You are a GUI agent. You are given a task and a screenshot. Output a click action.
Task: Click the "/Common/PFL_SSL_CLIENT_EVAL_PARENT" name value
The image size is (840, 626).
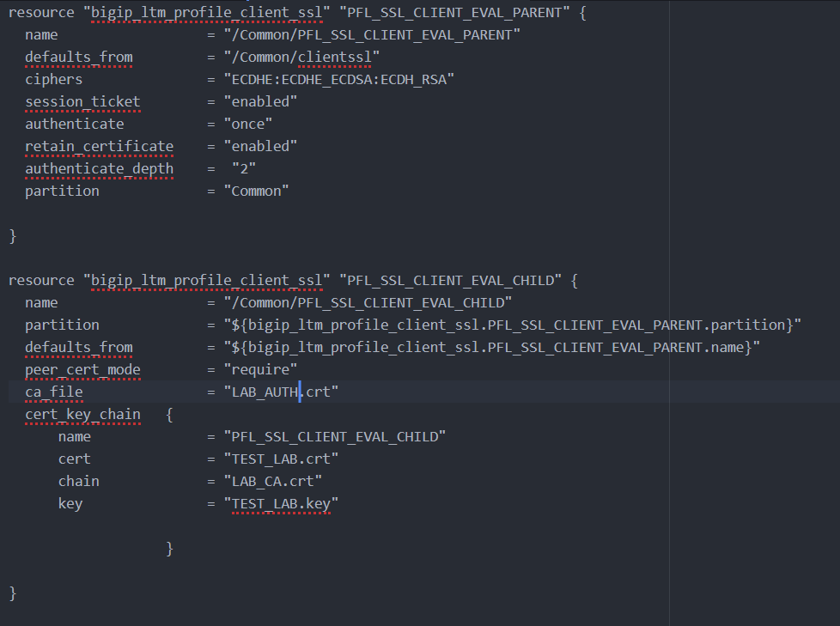[372, 35]
